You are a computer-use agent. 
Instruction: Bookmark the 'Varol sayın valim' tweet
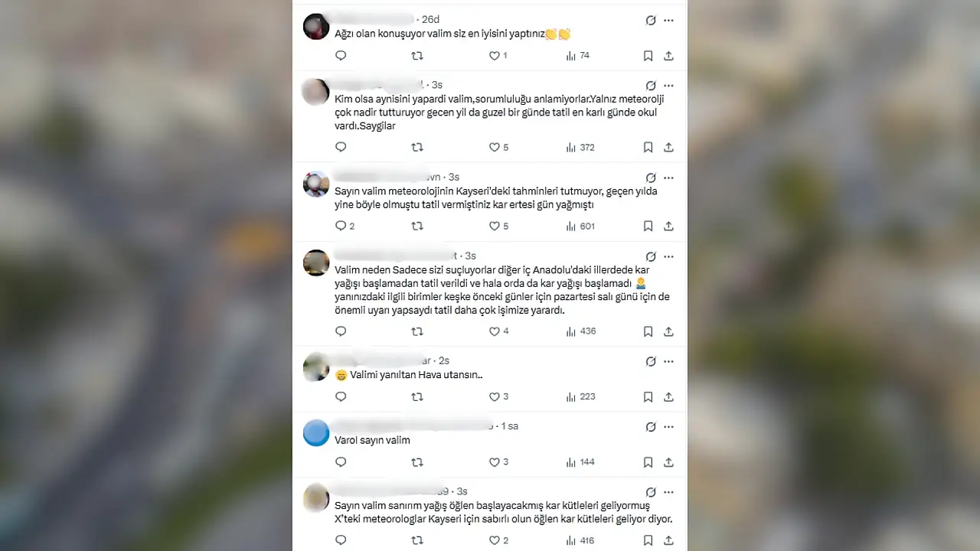648,462
